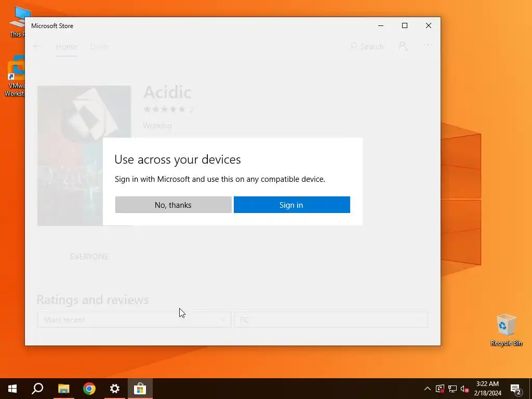
Task: Click the Acidic app title text
Action: [x=168, y=92]
